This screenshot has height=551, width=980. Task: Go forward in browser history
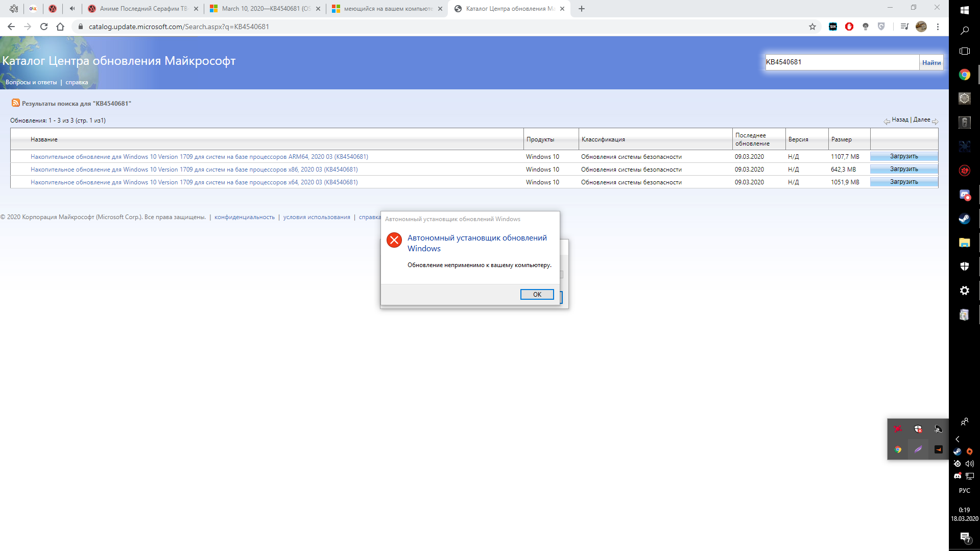pos(28,27)
